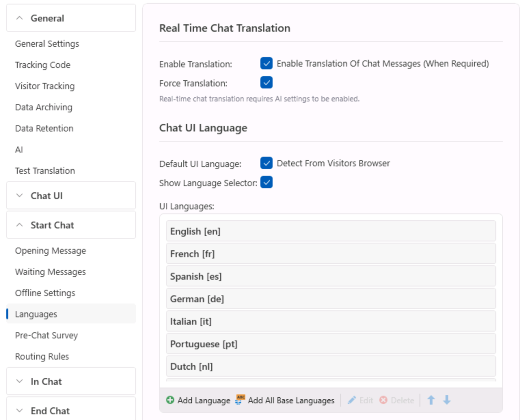This screenshot has width=520, height=420.
Task: Disable the Show Language Selector checkbox
Action: tap(266, 182)
